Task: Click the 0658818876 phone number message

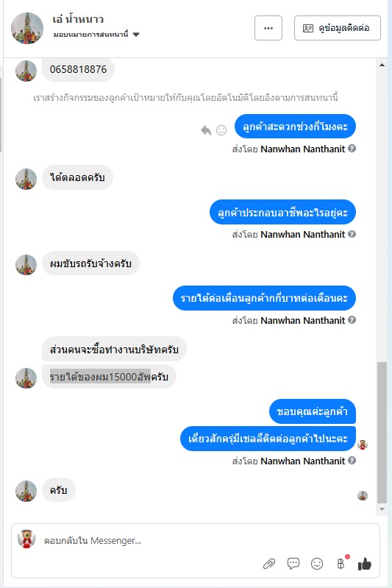Action: (78, 69)
